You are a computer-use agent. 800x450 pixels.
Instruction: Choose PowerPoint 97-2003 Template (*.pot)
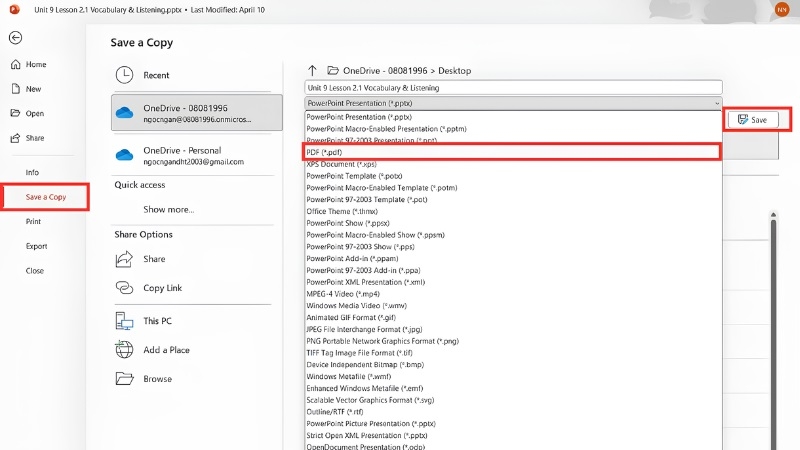point(513,199)
